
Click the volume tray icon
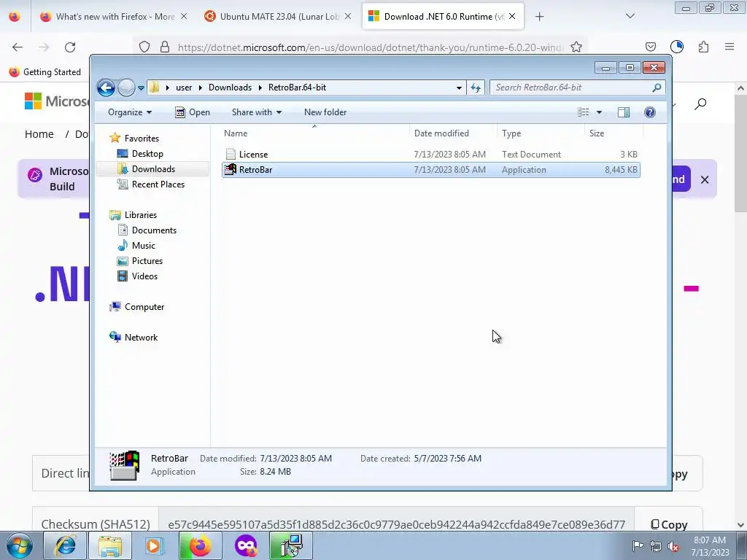tap(673, 546)
